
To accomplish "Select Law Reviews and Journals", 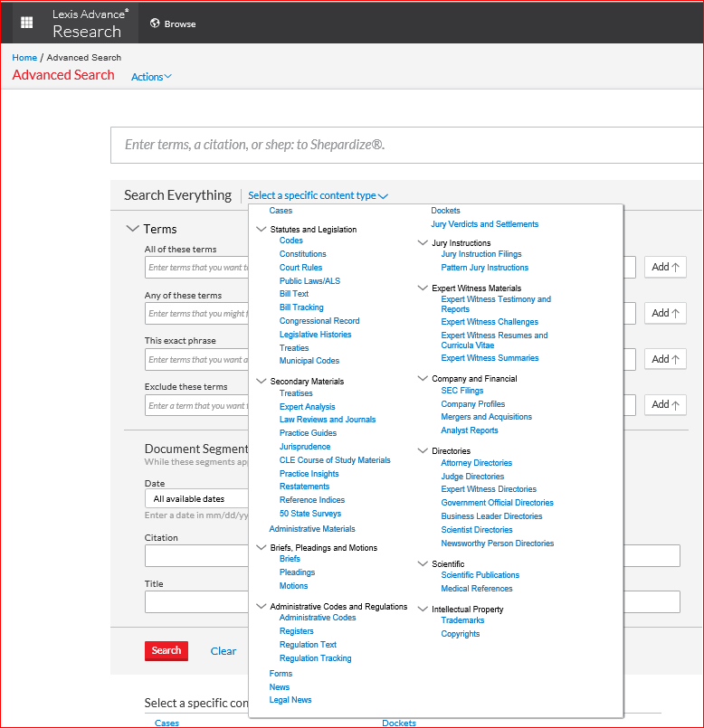I will point(328,420).
